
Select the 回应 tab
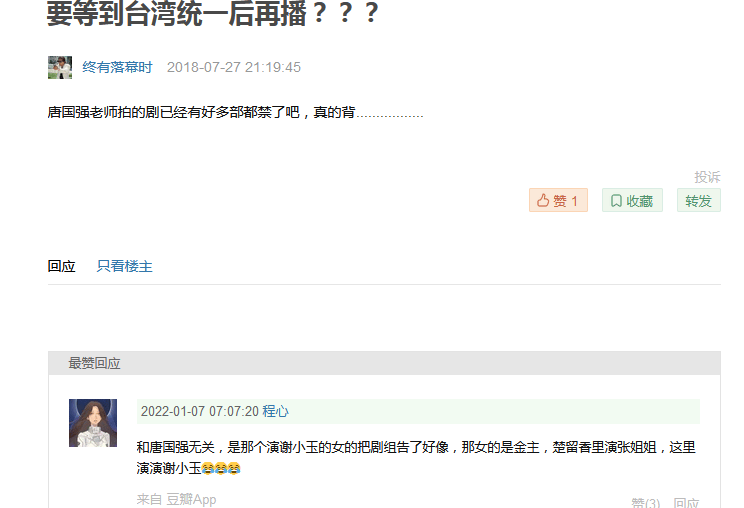tap(62, 266)
